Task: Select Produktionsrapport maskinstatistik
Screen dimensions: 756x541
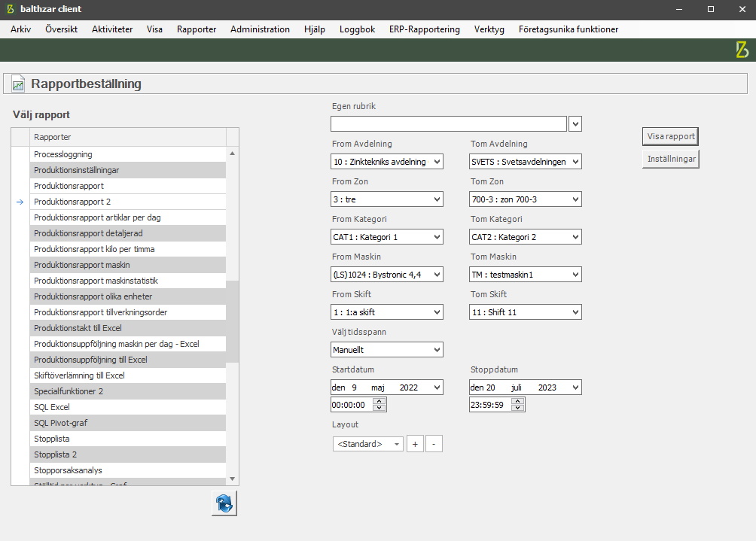Action: tap(128, 281)
